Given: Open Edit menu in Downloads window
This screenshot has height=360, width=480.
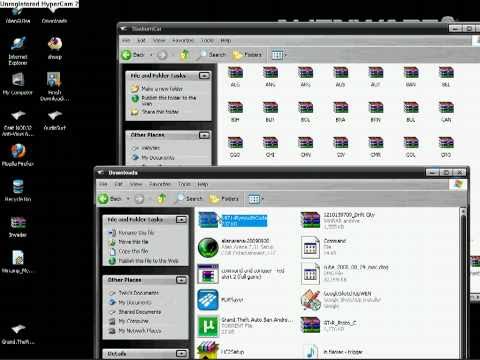Looking at the screenshot, I should point(118,184).
